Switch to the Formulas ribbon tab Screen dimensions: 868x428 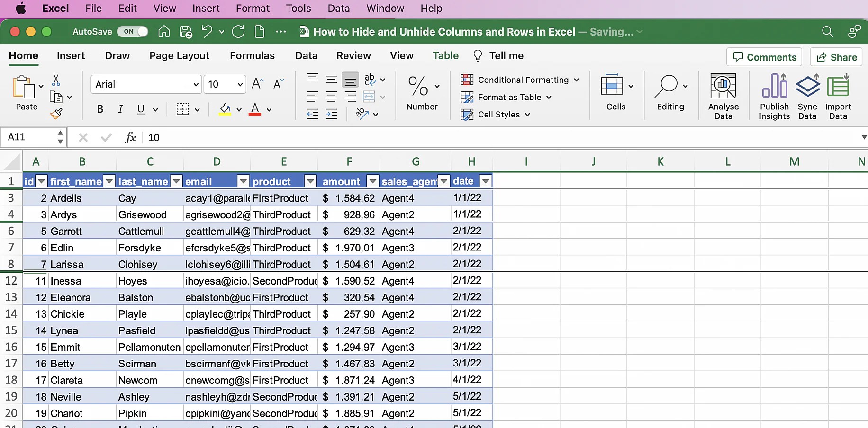point(252,55)
